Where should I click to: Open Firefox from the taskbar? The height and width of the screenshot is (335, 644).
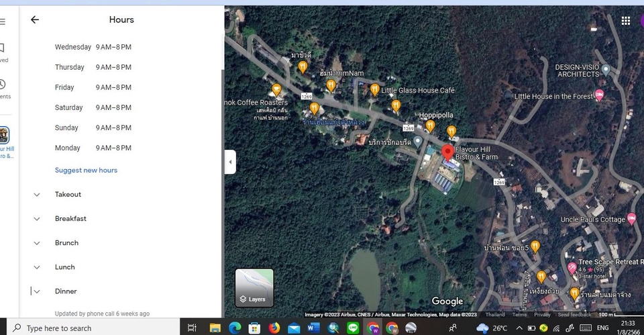[x=274, y=328]
